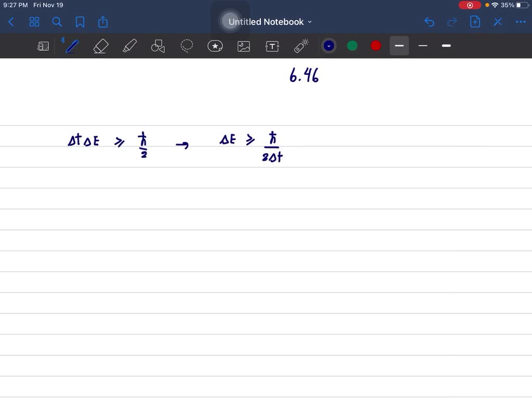Open the Share menu
The height and width of the screenshot is (399, 532).
102,22
